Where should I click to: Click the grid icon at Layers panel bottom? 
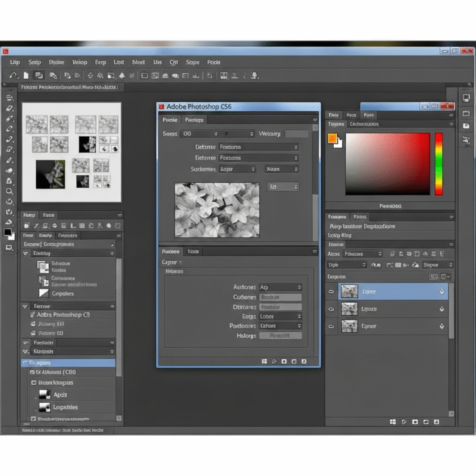click(393, 422)
